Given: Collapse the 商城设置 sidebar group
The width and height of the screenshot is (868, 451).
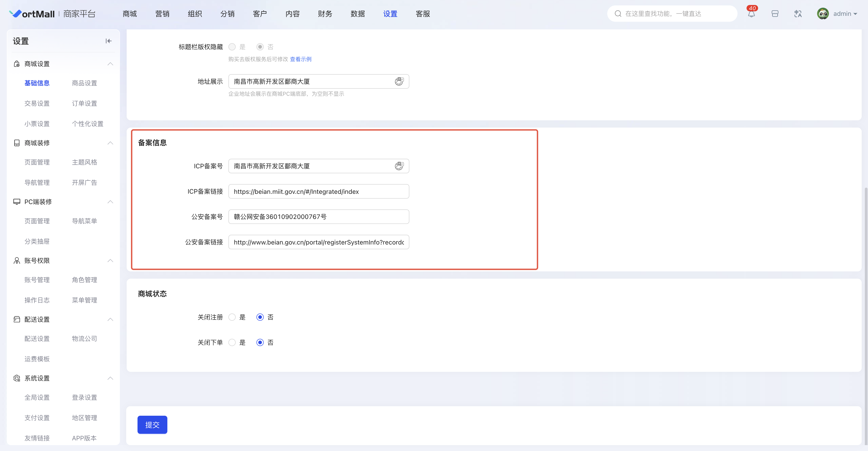Looking at the screenshot, I should (x=110, y=64).
